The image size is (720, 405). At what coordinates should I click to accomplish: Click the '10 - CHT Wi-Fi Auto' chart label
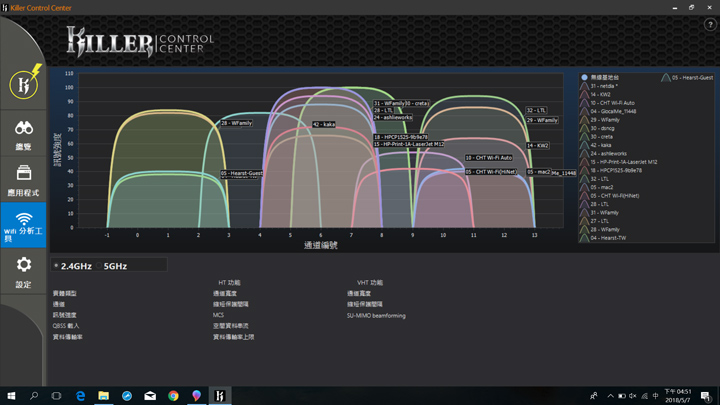coord(489,158)
